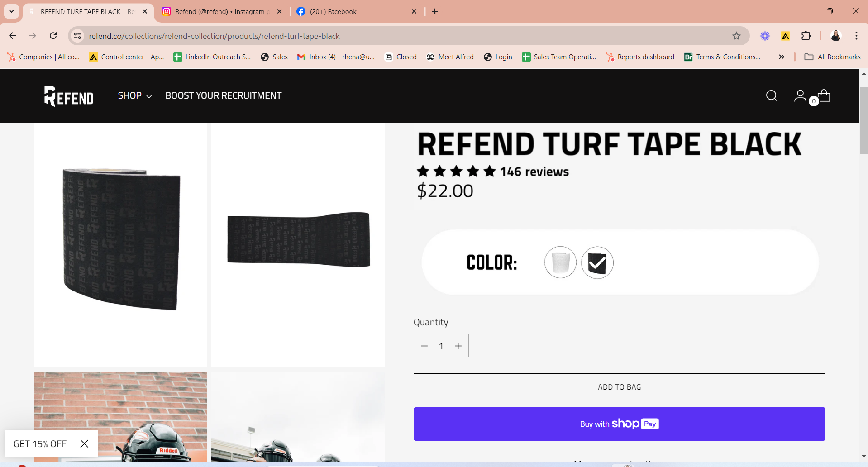The height and width of the screenshot is (467, 868).
Task: Close the Refend Instagram tab
Action: pos(280,11)
